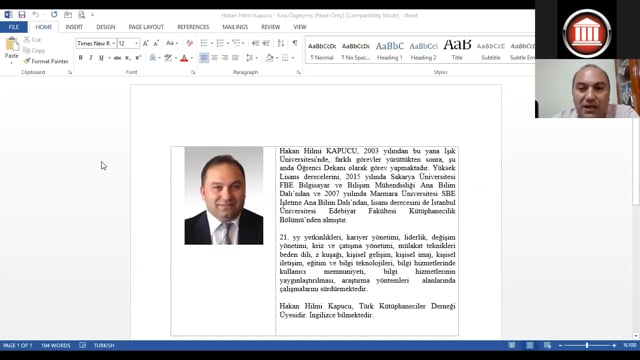Apply strikethrough formatting
Image resolution: width=640 pixels, height=360 pixels.
[x=117, y=58]
